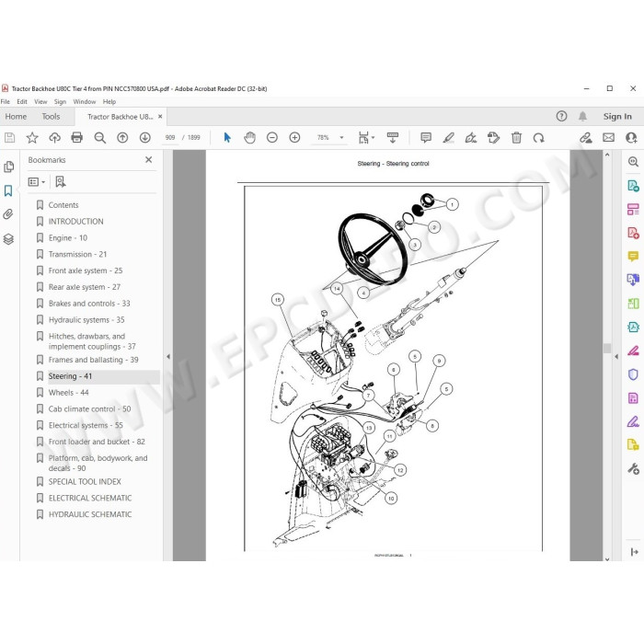Rotate the view with the rotate icon
The width and height of the screenshot is (644, 644).
point(538,138)
